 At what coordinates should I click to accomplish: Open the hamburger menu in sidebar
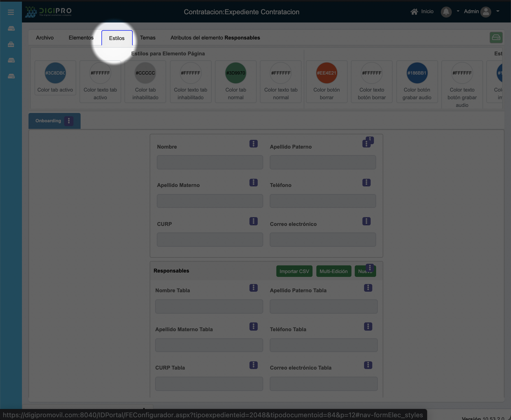pos(11,12)
